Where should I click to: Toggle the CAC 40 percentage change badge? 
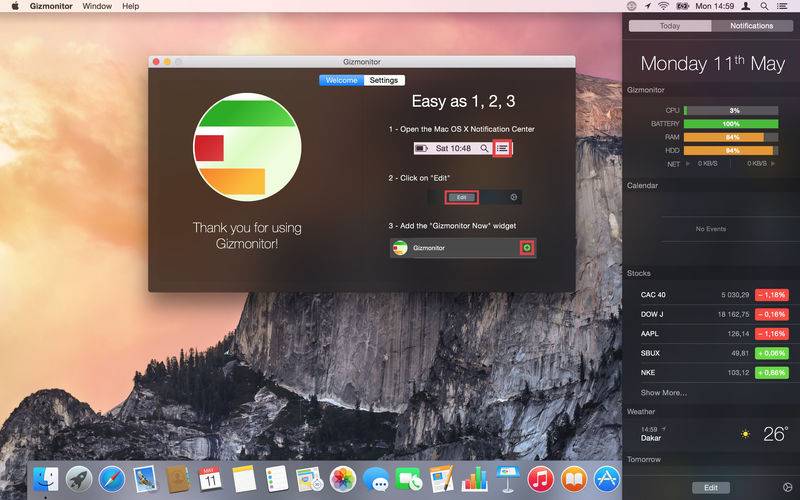[772, 295]
